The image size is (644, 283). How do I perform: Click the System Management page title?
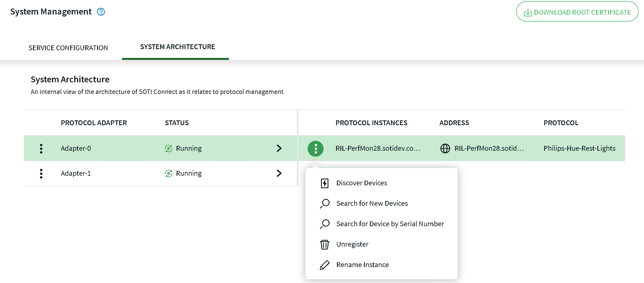click(51, 12)
